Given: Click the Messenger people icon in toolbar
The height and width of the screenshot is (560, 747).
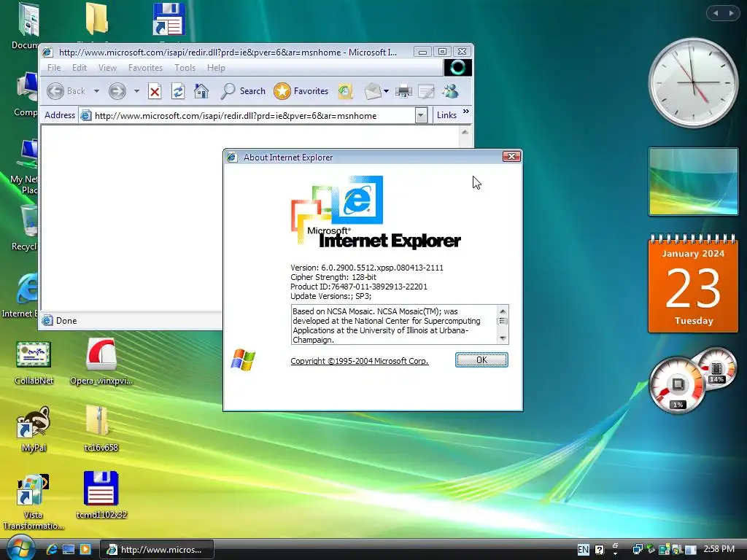Looking at the screenshot, I should [x=450, y=91].
